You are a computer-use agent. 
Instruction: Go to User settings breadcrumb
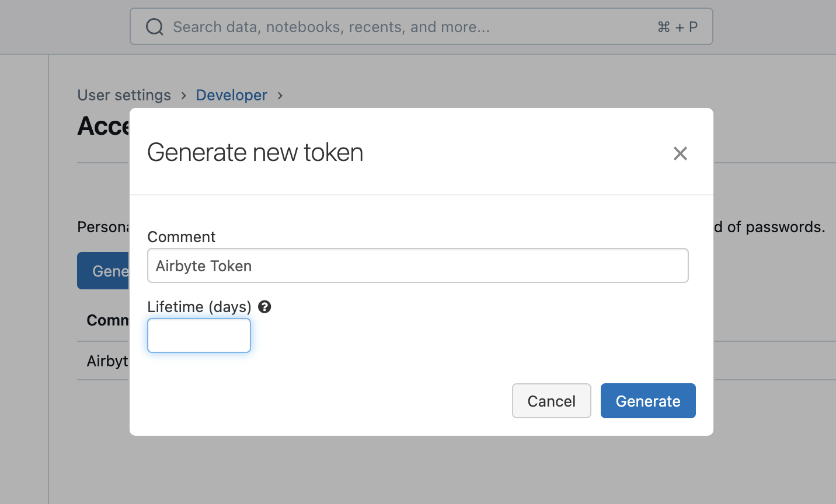pos(124,95)
